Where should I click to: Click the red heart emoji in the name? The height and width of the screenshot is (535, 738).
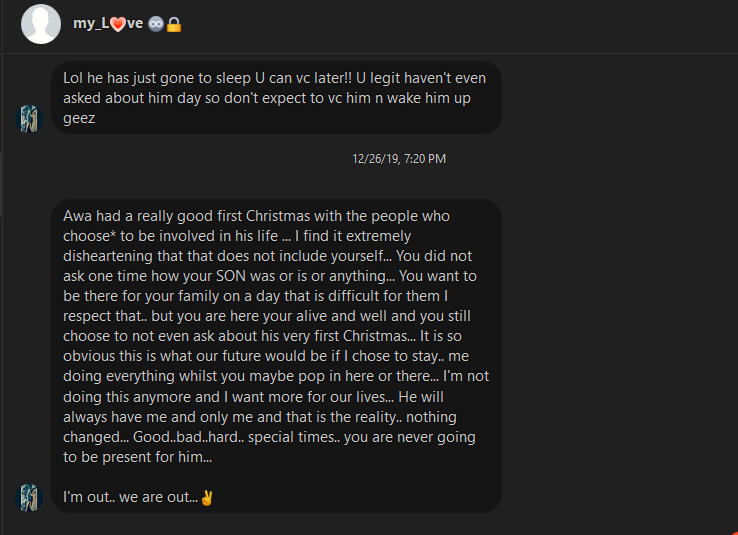(118, 24)
